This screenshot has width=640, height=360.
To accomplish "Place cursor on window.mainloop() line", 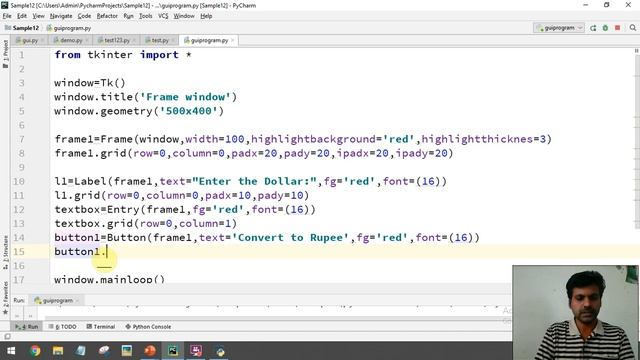I will pos(109,280).
